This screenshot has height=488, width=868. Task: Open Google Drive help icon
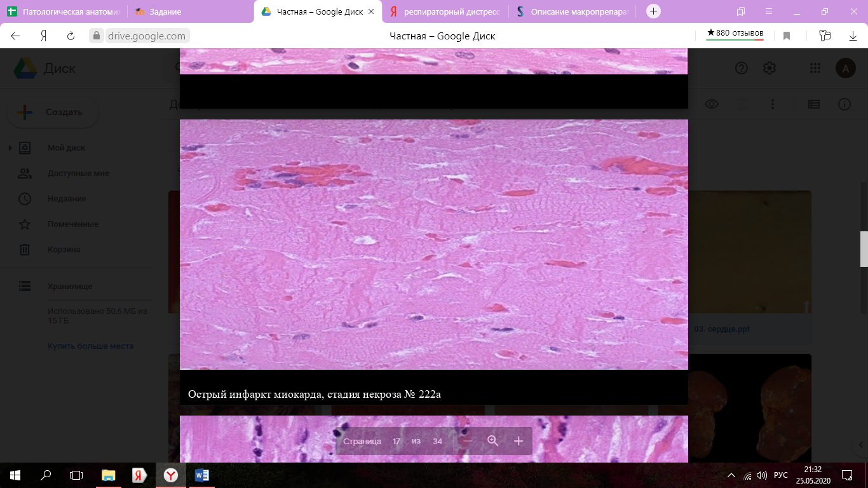[742, 68]
